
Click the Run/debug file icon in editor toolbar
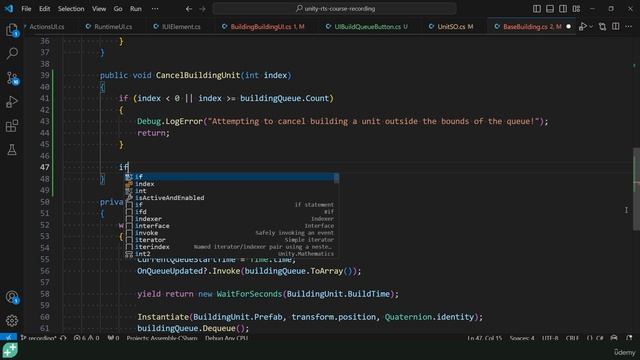point(582,27)
